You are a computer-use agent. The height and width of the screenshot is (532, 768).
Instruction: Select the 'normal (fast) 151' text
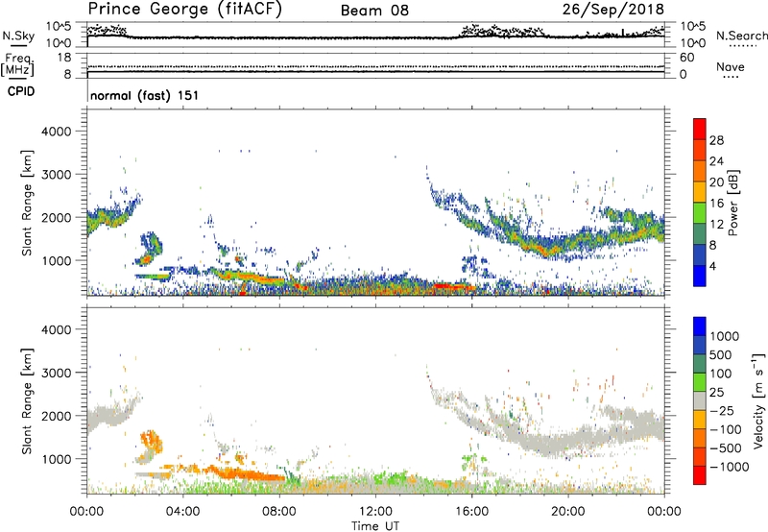coord(145,95)
